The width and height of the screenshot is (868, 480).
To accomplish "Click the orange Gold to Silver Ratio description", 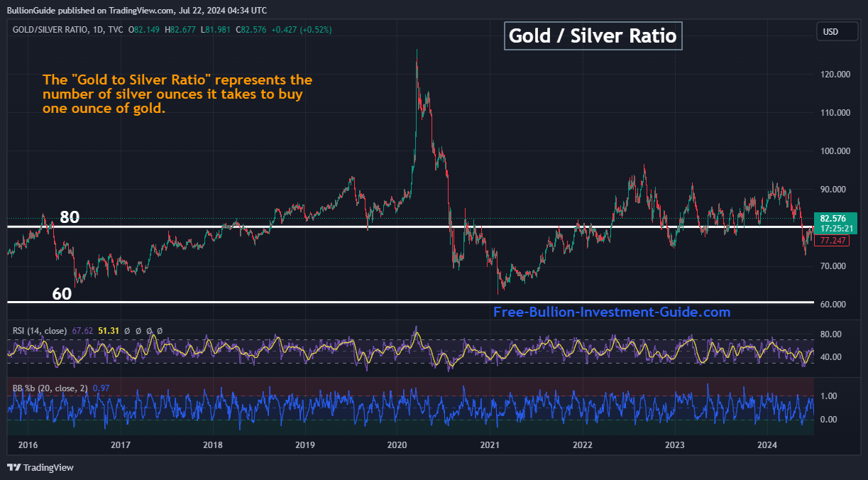I will pyautogui.click(x=177, y=94).
